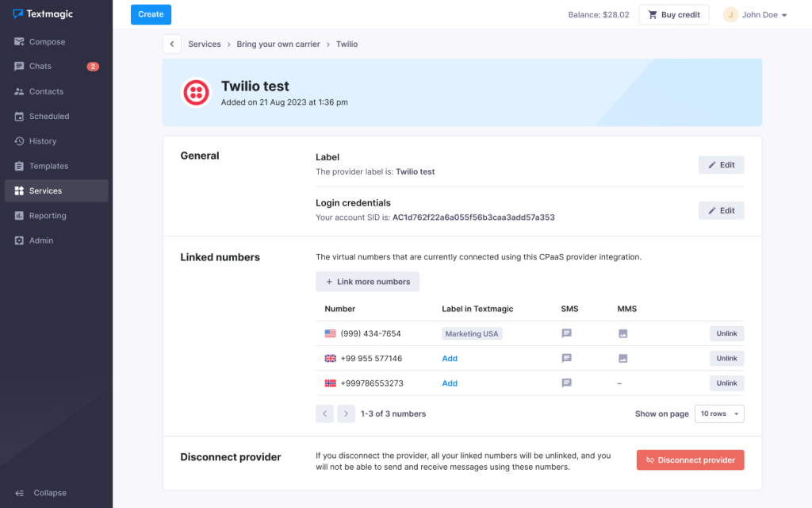
Task: Add a label for +99 955 577146
Action: pos(450,359)
